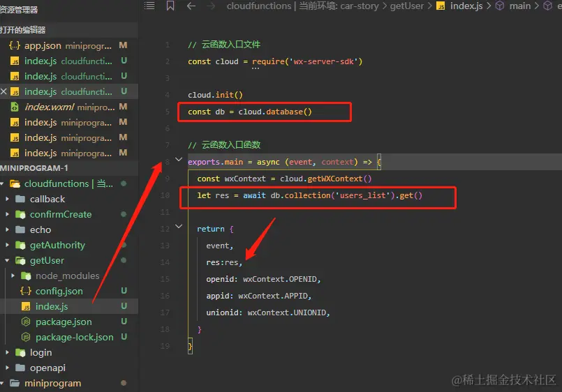Open app.json from open editors
The image size is (562, 392).
(x=43, y=45)
